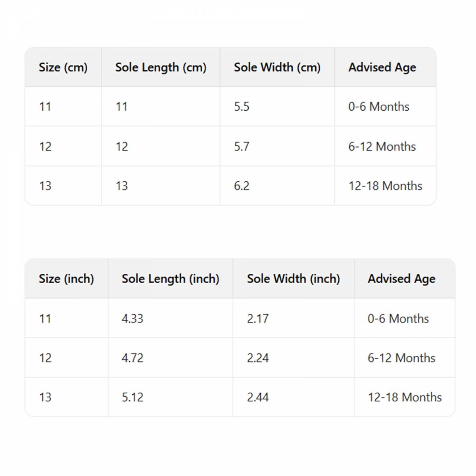Click the 6.2 sole width cell

point(242,186)
